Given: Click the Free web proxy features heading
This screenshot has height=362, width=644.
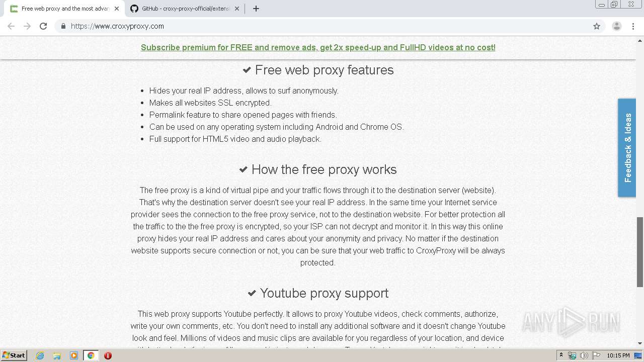Looking at the screenshot, I should pyautogui.click(x=324, y=70).
